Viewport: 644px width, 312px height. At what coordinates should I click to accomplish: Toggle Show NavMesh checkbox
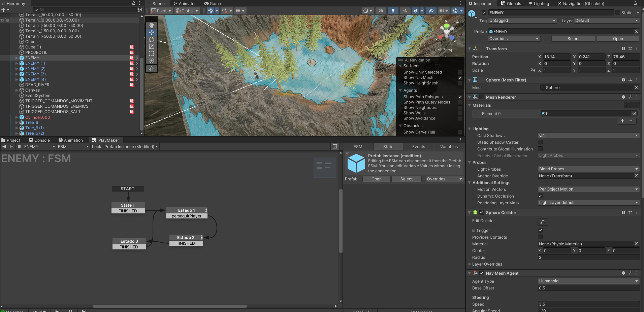pos(460,78)
